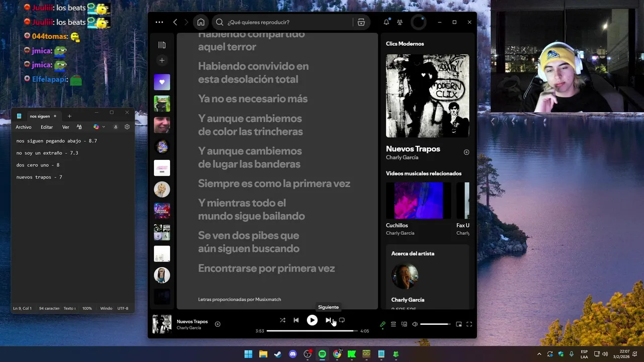Open Ver menu in Notepad
This screenshot has width=644, height=362.
(x=65, y=127)
